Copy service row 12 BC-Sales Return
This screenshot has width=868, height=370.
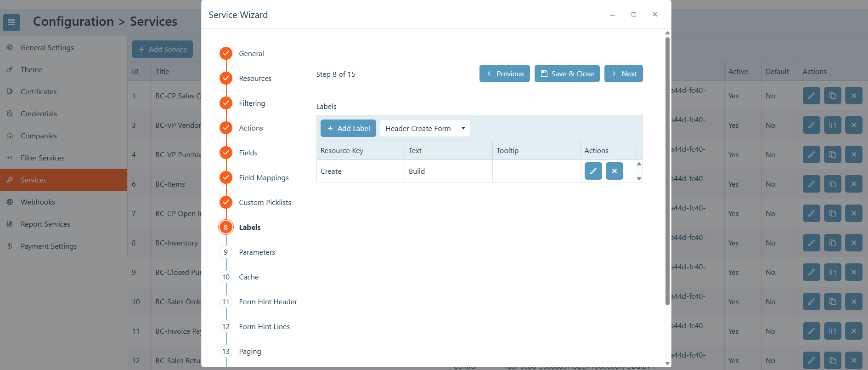pos(832,360)
